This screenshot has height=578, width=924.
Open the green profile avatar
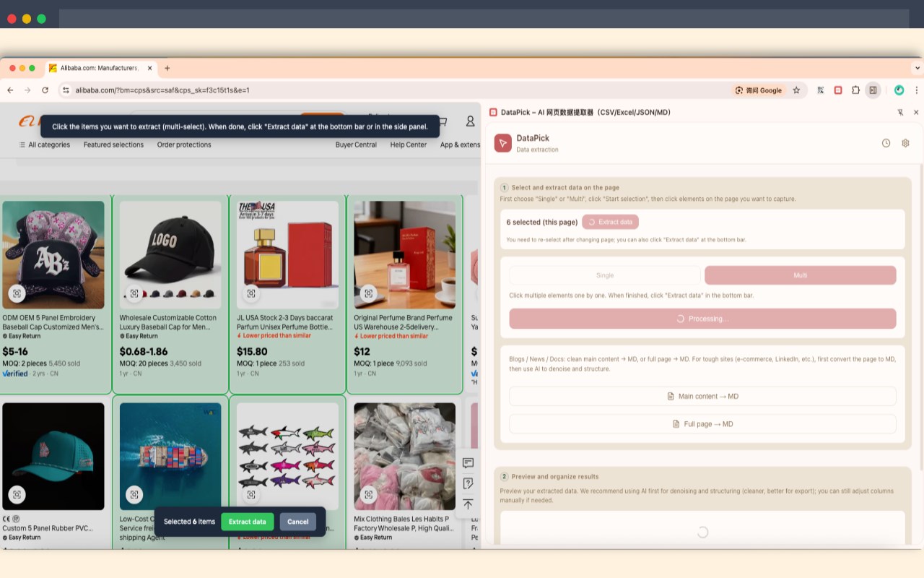coord(899,90)
